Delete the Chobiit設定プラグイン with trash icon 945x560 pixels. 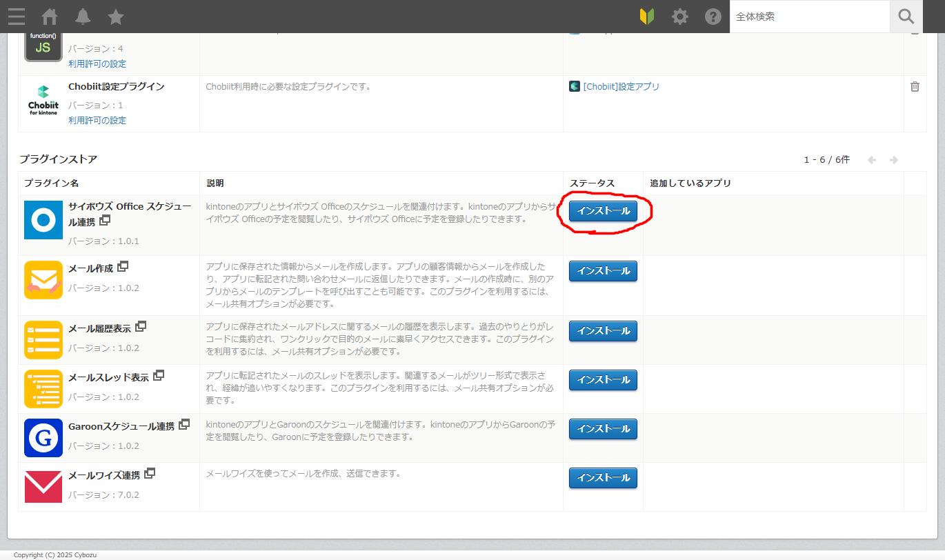[915, 87]
